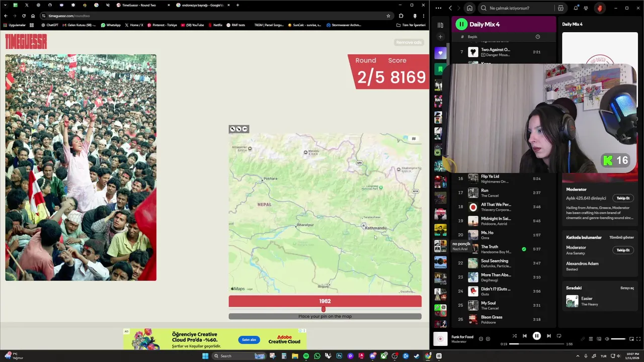This screenshot has height=362, width=644.
Task: Open Spotify three-dot menu
Action: (x=438, y=8)
